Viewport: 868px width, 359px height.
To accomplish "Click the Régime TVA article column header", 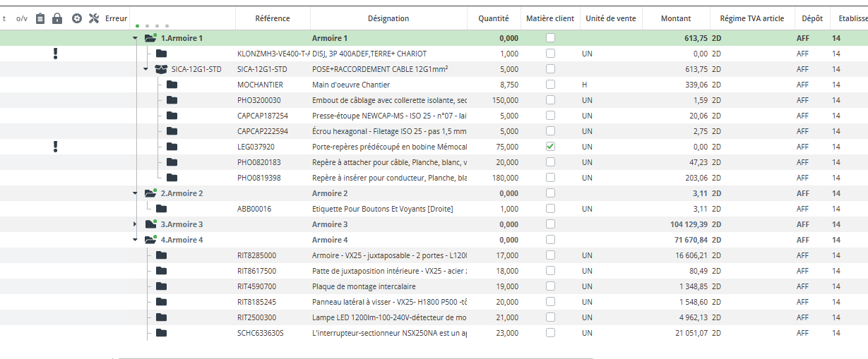I will (752, 18).
